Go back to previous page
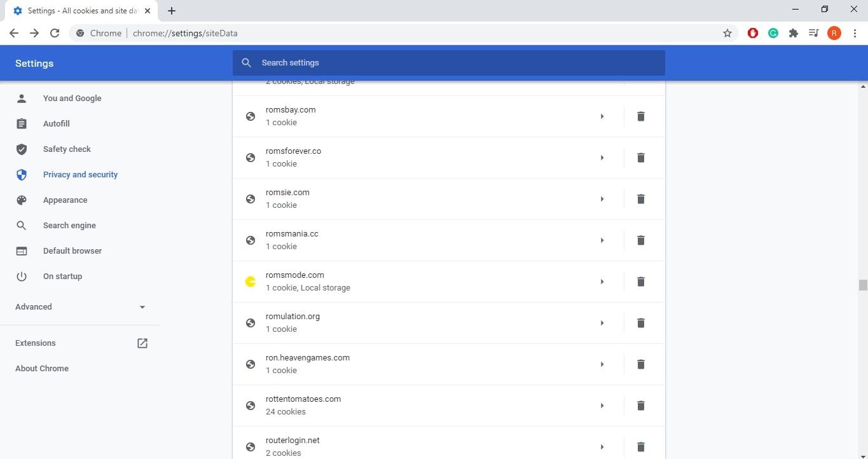 (14, 33)
